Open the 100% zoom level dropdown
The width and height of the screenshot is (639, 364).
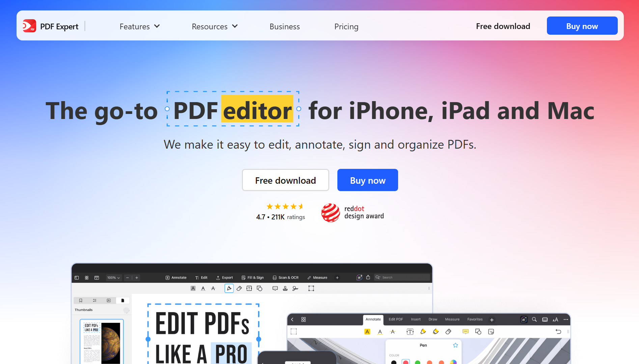(113, 277)
